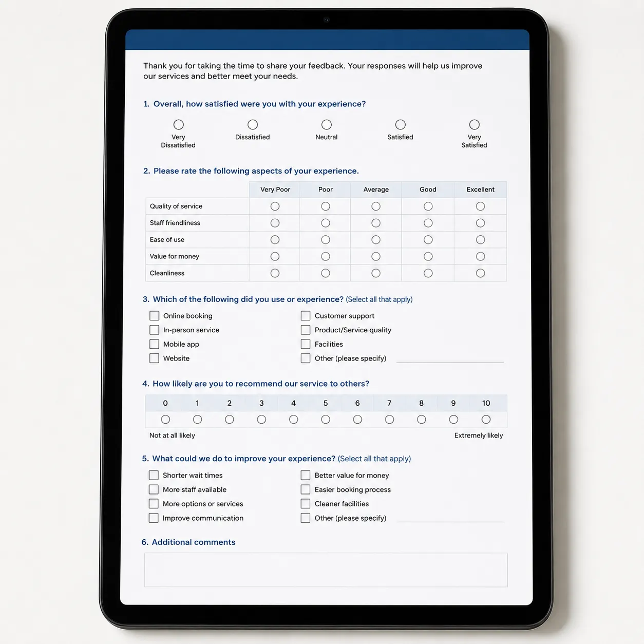The height and width of the screenshot is (644, 644).
Task: Choose Neutral for overall satisfaction
Action: pyautogui.click(x=327, y=125)
